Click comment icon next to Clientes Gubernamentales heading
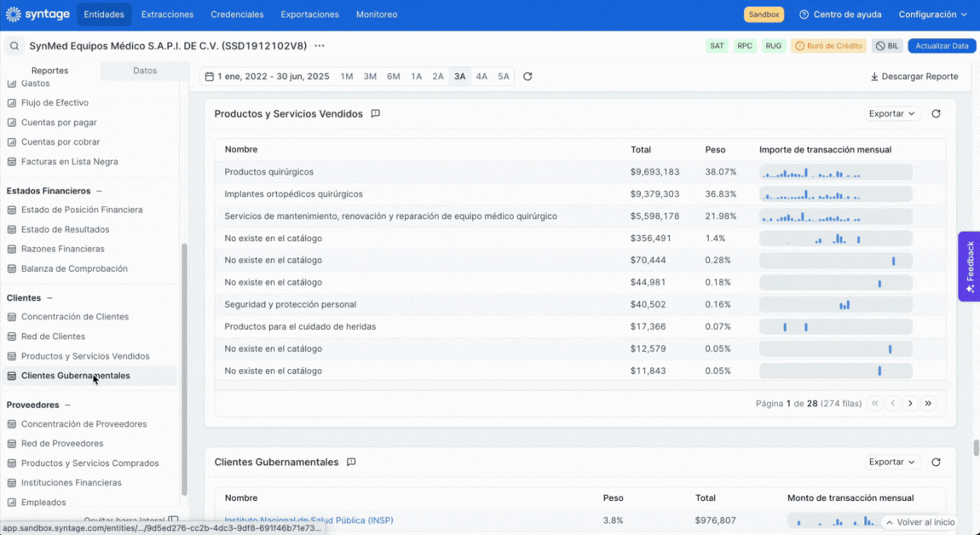The width and height of the screenshot is (980, 535). point(351,462)
